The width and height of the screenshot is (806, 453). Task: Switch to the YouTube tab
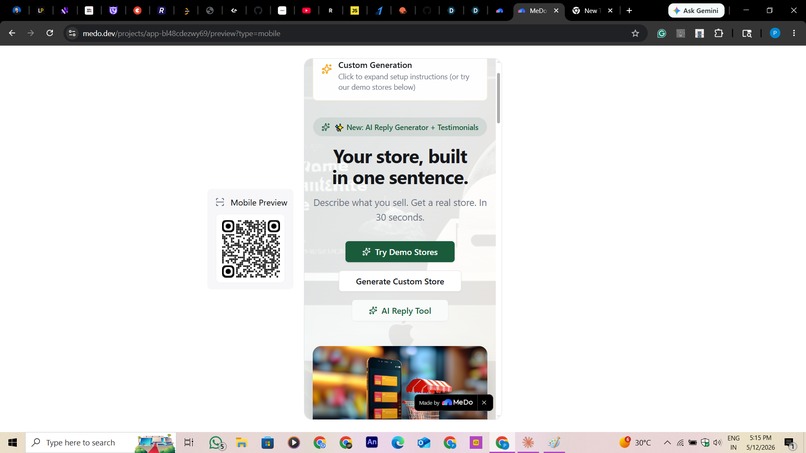306,10
